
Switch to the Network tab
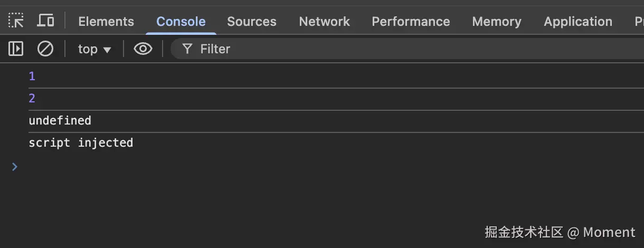pos(324,22)
